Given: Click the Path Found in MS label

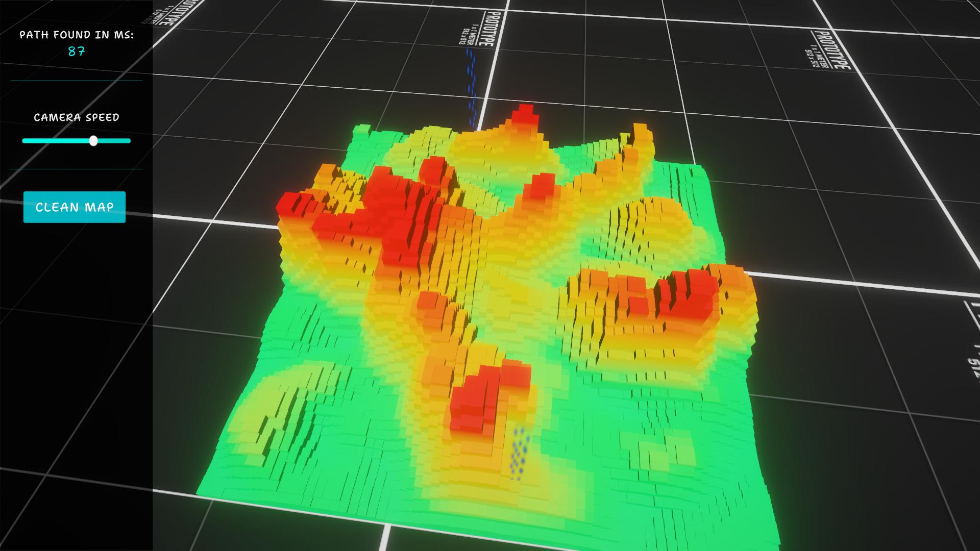Looking at the screenshot, I should [77, 35].
